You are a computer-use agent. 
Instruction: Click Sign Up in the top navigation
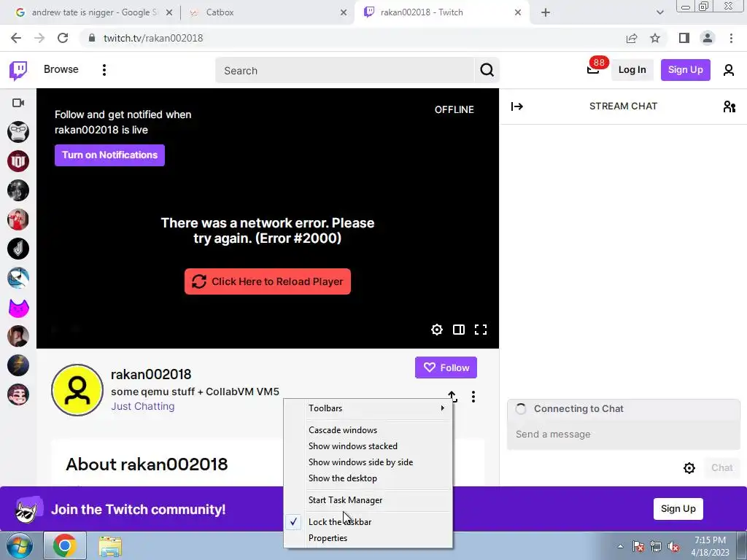685,70
